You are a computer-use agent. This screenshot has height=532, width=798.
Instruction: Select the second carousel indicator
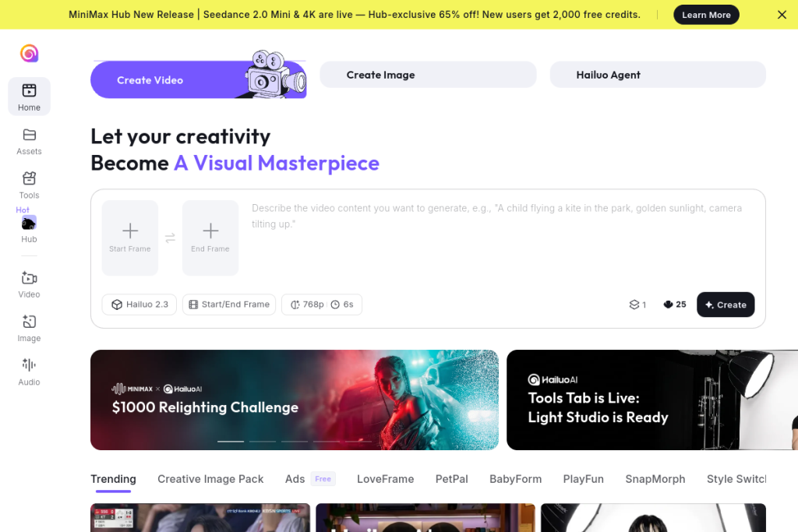(263, 441)
